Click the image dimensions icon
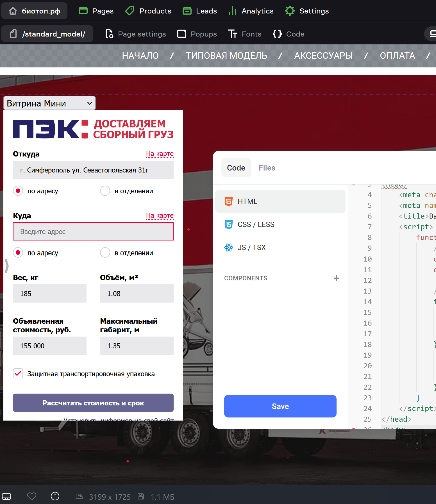The width and height of the screenshot is (436, 504). click(x=79, y=497)
